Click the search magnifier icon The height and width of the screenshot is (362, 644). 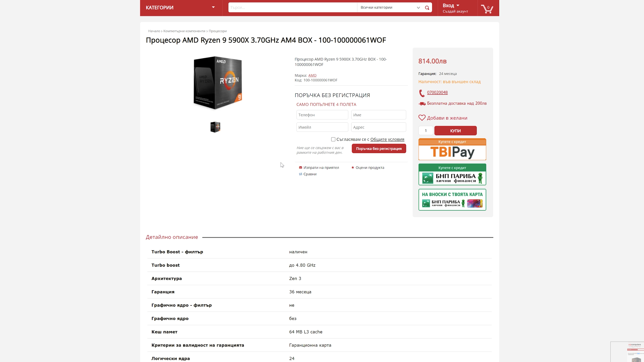pyautogui.click(x=427, y=8)
